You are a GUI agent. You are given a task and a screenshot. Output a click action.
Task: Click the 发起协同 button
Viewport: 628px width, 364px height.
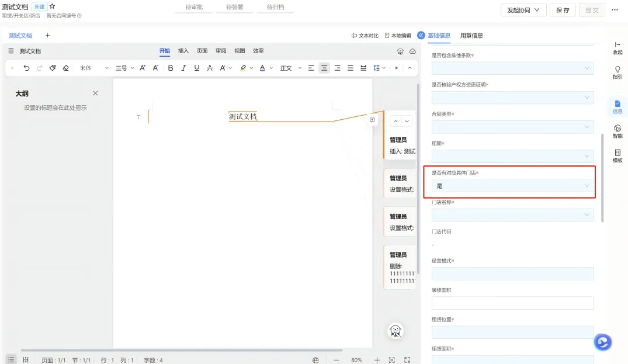pos(523,10)
